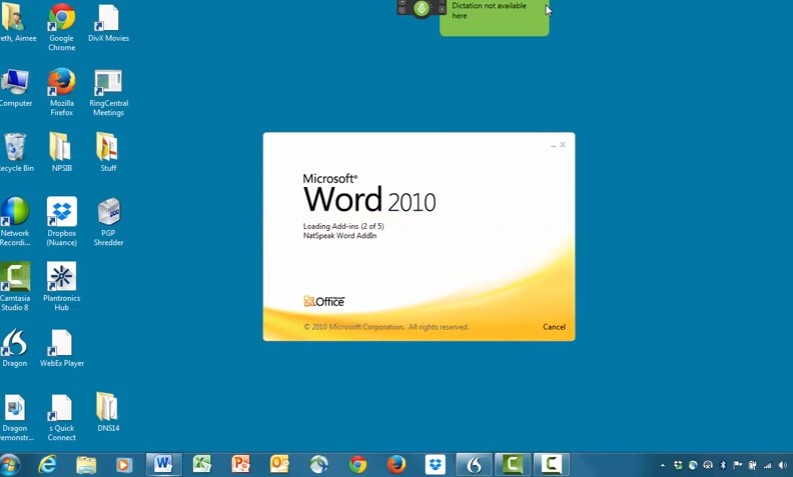This screenshot has width=793, height=477.
Task: Select the Dragon desktop shortcut
Action: point(15,348)
